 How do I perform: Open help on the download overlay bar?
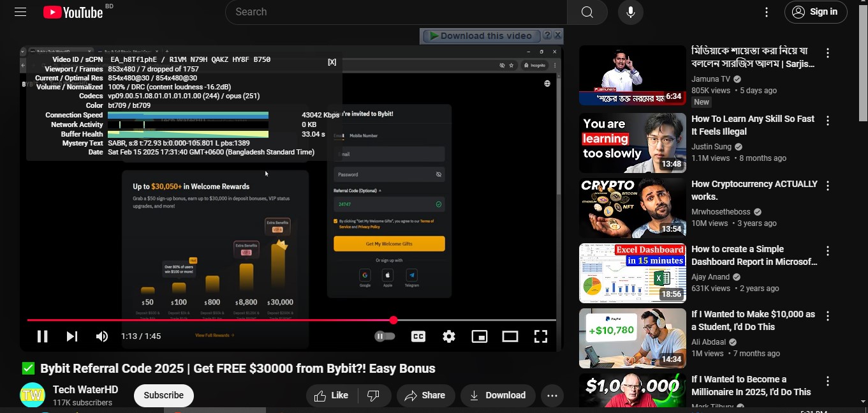547,36
